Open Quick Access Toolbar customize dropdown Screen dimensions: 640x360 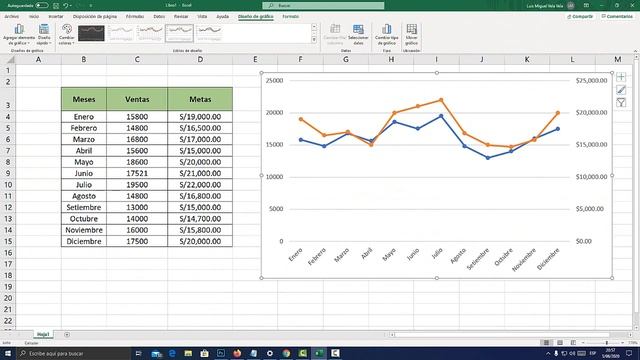pyautogui.click(x=91, y=6)
